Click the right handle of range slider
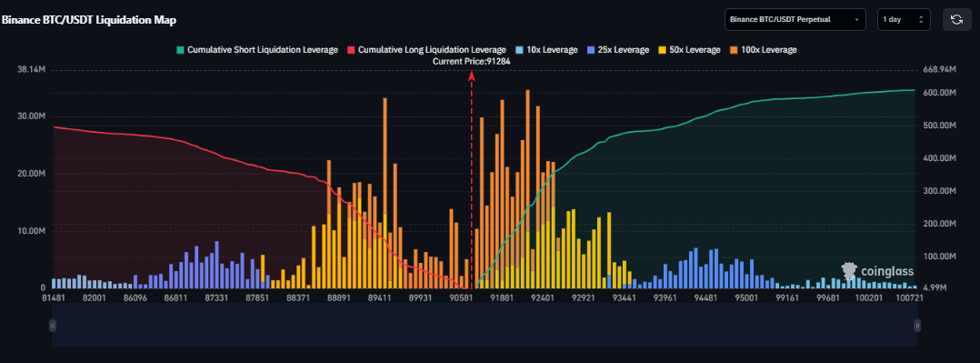 (917, 325)
